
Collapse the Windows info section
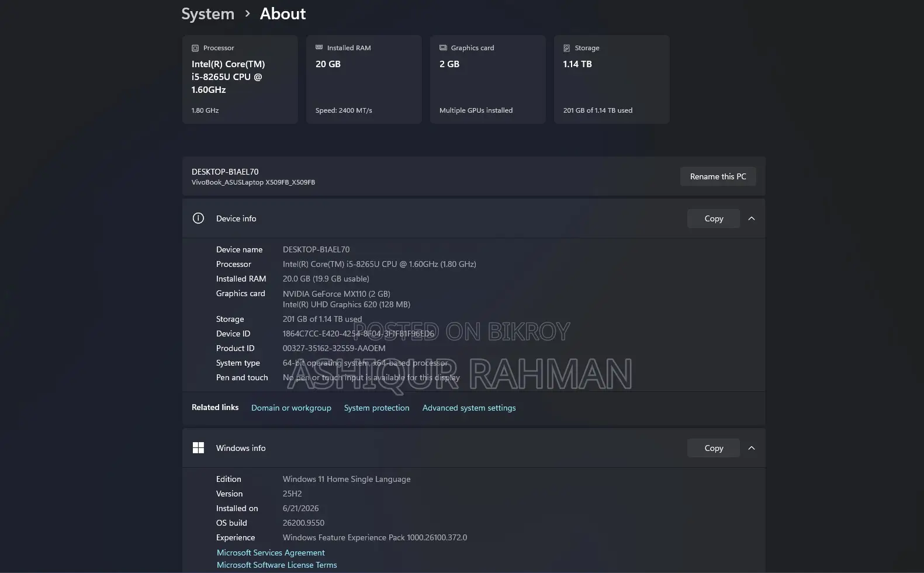[752, 448]
